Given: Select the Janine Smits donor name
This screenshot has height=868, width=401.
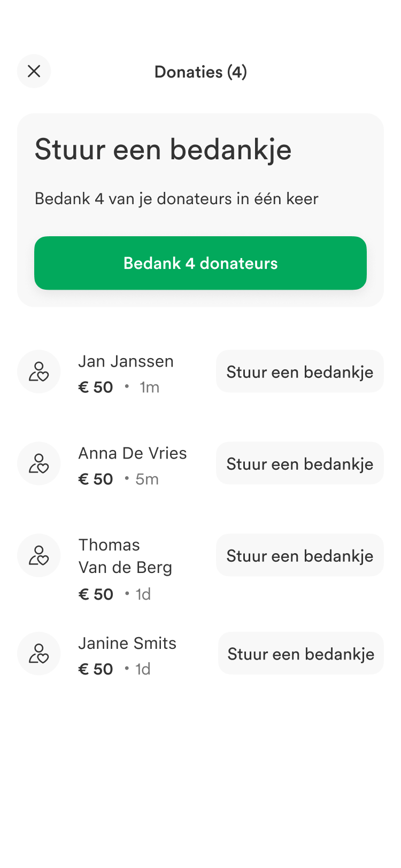Looking at the screenshot, I should pos(127,643).
